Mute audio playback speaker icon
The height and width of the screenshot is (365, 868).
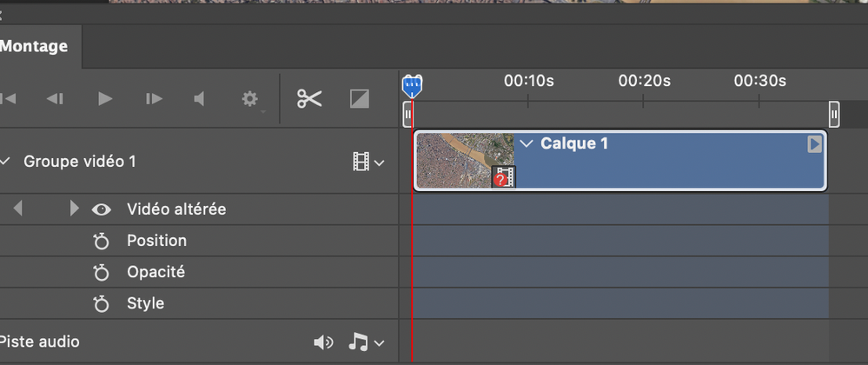(200, 99)
